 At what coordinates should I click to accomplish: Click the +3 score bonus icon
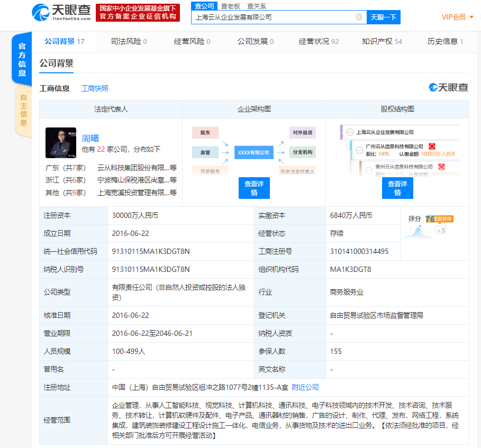pyautogui.click(x=441, y=230)
